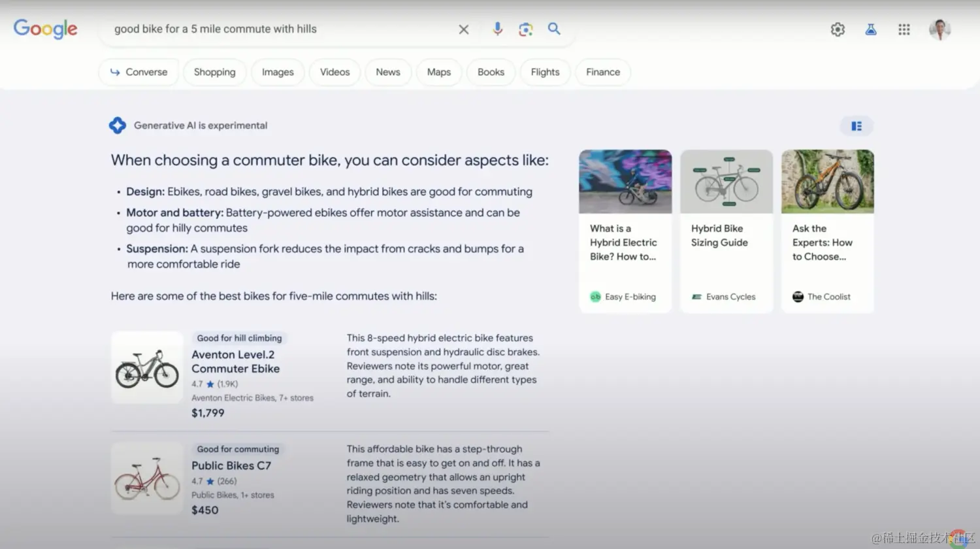
Task: Click The Coolist source icon
Action: coord(798,297)
